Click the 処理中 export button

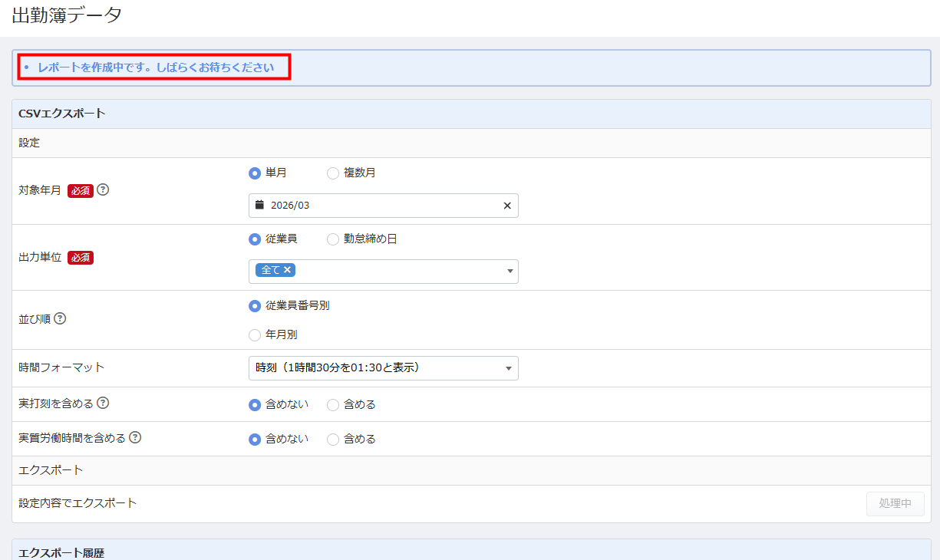tap(895, 504)
